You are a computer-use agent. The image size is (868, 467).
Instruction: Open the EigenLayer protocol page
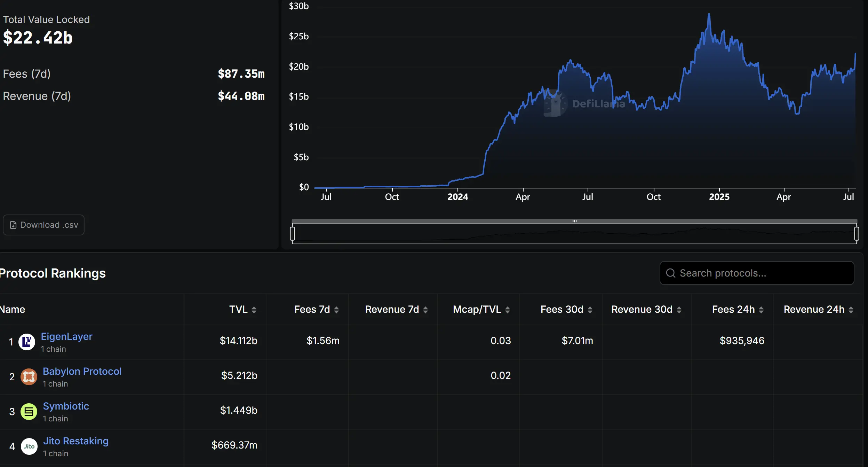tap(66, 336)
